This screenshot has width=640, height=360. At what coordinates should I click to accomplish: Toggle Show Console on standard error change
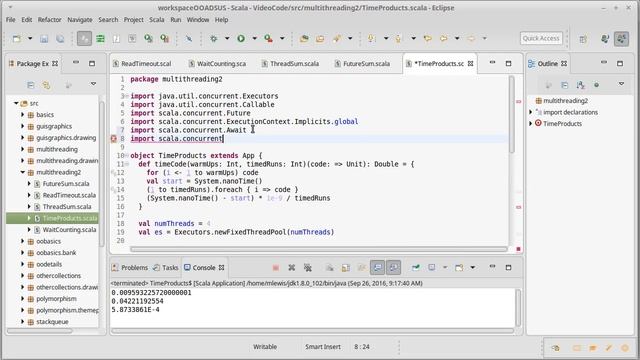click(393, 268)
